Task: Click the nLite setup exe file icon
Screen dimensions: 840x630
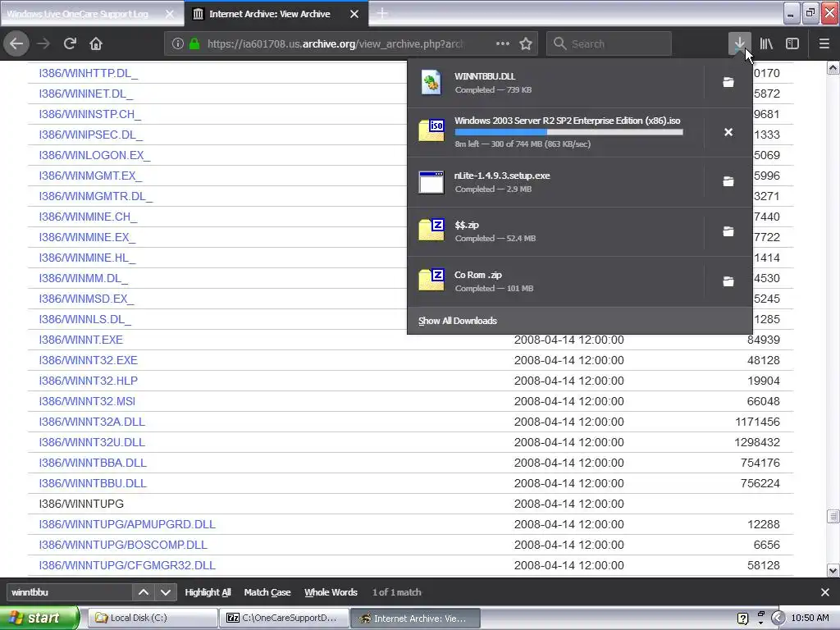Action: tap(431, 182)
